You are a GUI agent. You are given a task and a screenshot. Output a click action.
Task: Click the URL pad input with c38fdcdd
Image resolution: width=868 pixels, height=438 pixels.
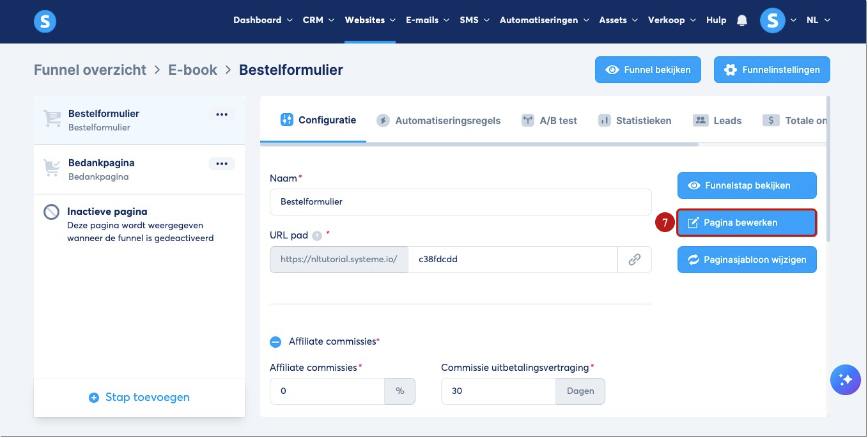point(513,260)
